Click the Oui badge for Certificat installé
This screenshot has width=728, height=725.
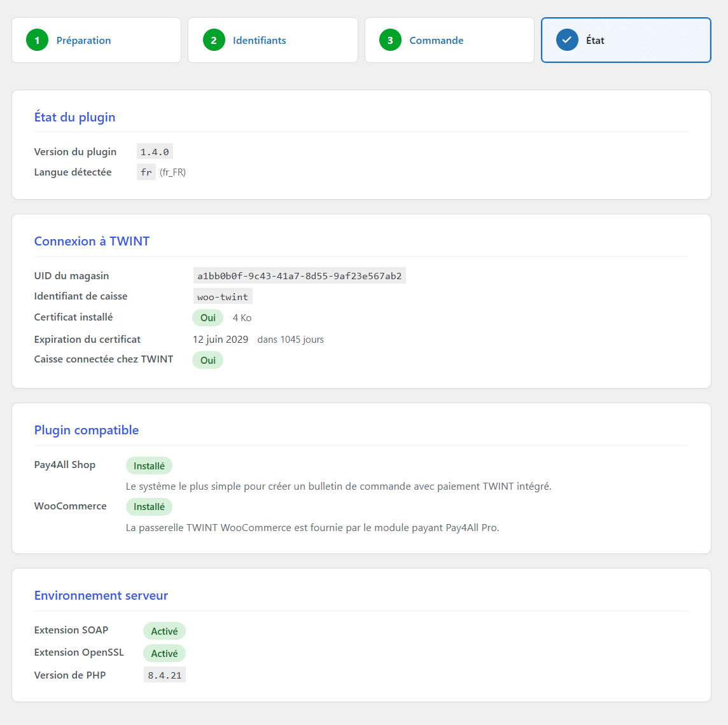point(207,318)
